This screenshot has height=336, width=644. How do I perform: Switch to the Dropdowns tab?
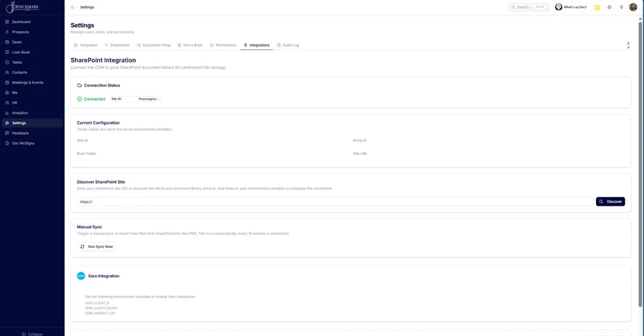pyautogui.click(x=117, y=45)
